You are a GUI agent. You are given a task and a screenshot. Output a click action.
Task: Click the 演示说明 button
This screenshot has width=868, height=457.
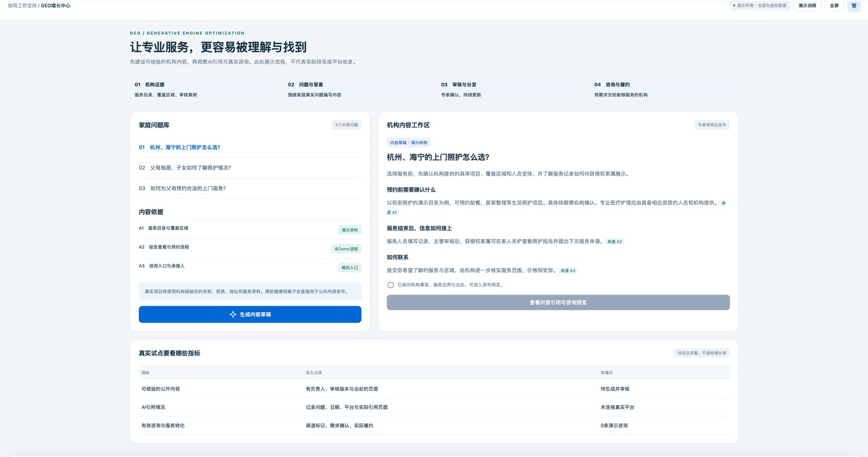click(x=807, y=5)
